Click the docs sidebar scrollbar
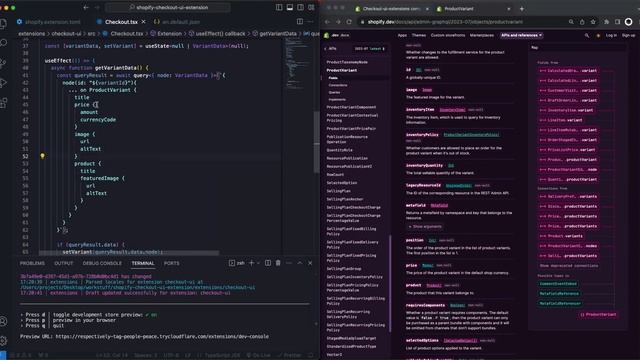The height and width of the screenshot is (360, 640). [x=390, y=284]
